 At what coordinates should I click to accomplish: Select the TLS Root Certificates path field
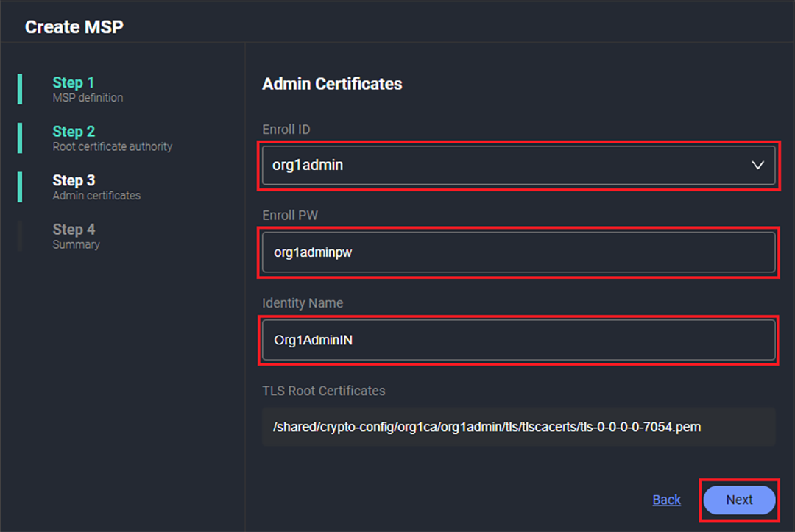coord(518,427)
